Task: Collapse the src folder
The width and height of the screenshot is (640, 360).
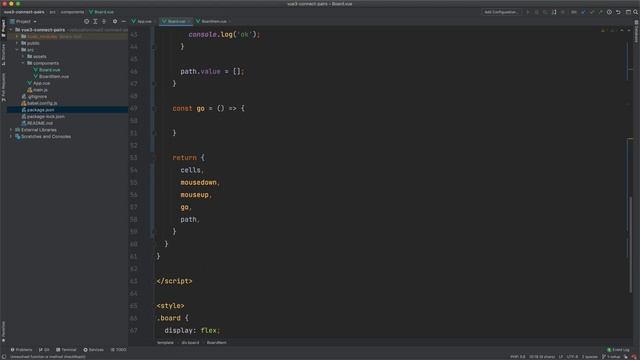Action: click(x=17, y=50)
